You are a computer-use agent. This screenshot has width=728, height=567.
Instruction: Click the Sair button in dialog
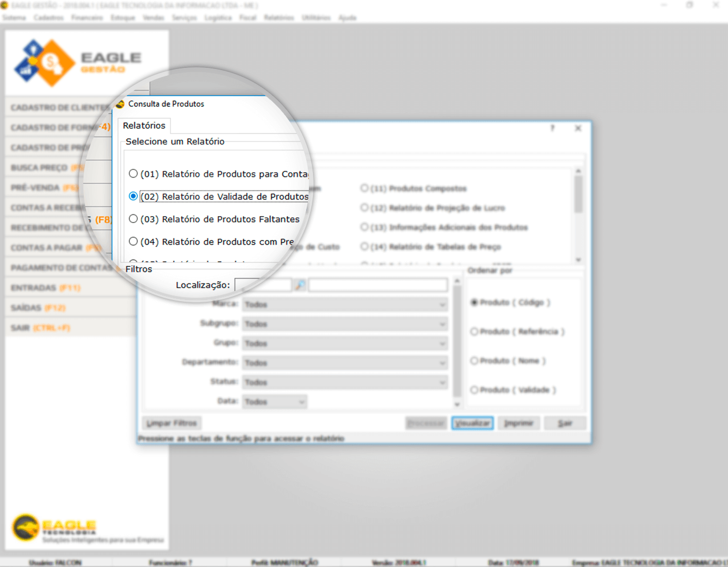pyautogui.click(x=565, y=423)
